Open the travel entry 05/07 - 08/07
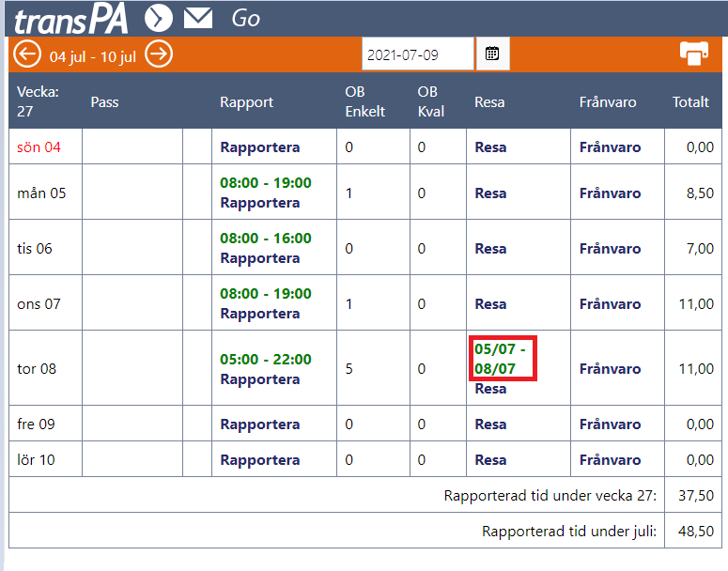 pyautogui.click(x=501, y=359)
